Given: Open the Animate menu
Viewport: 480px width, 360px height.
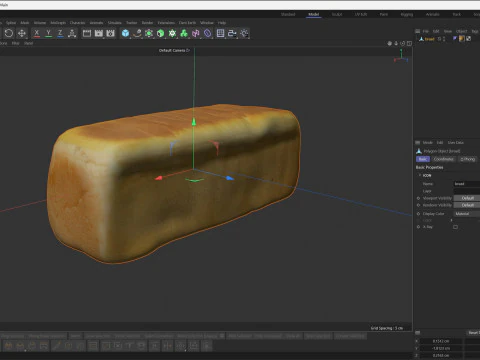Looking at the screenshot, I should point(96,23).
